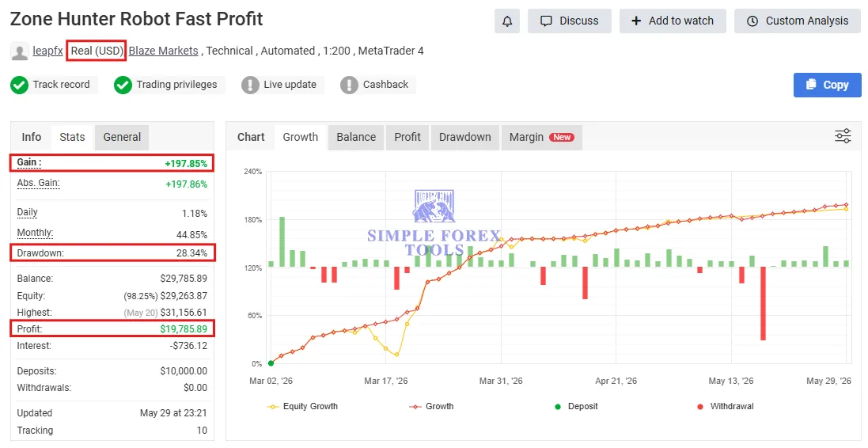This screenshot has width=868, height=448.
Task: Click the blue Copy button
Action: point(827,85)
